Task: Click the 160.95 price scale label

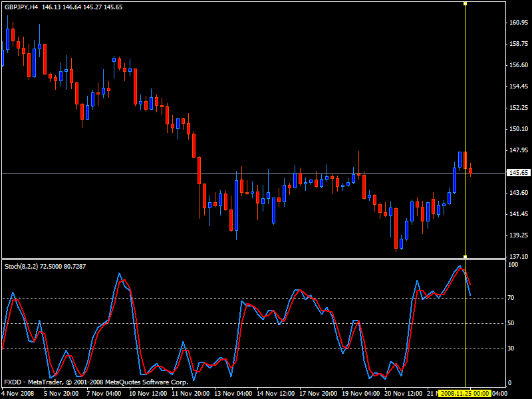Action: click(x=518, y=23)
